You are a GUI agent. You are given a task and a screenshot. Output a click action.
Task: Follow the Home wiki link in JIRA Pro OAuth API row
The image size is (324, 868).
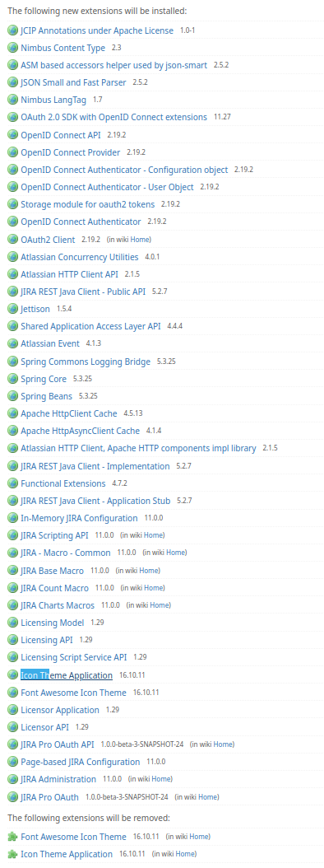(x=224, y=745)
